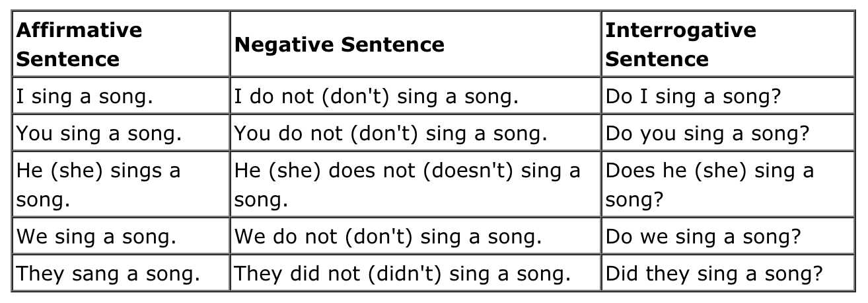The height and width of the screenshot is (303, 868).
Task: Select the 'I sing a song.' cell
Action: 85,97
